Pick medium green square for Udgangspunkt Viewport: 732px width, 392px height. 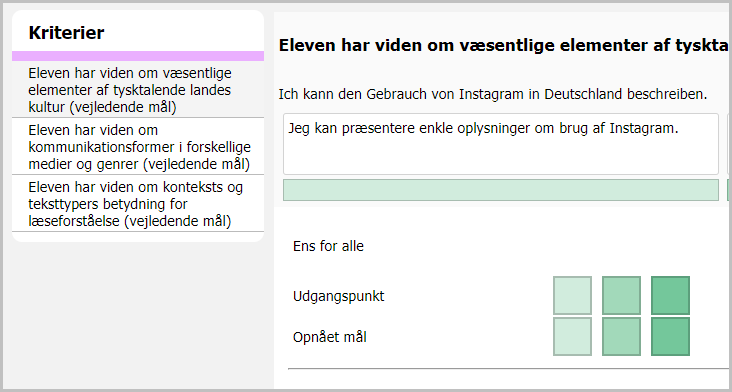pyautogui.click(x=621, y=295)
